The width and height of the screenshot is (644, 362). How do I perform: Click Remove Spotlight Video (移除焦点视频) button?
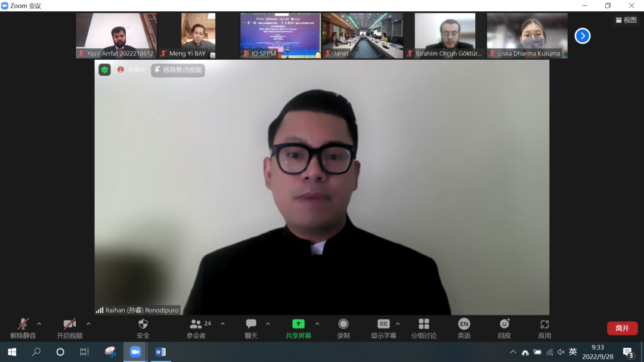178,70
